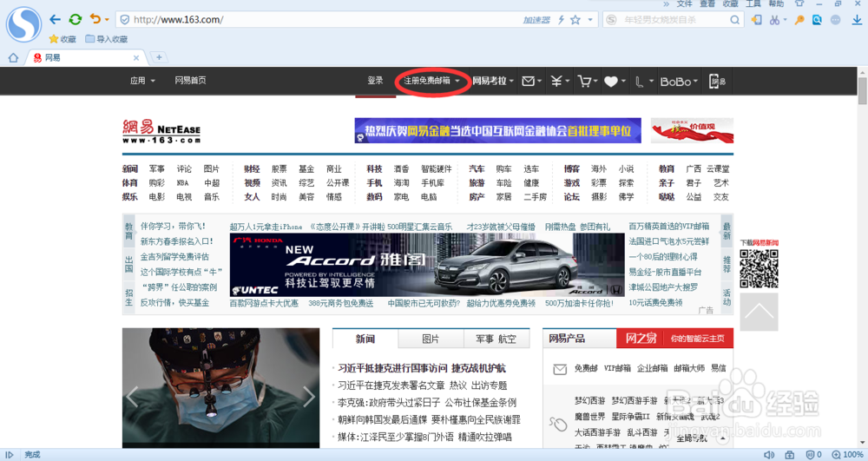868x461 pixels.
Task: Collapse the 全局导航 panel arrow
Action: point(722,438)
